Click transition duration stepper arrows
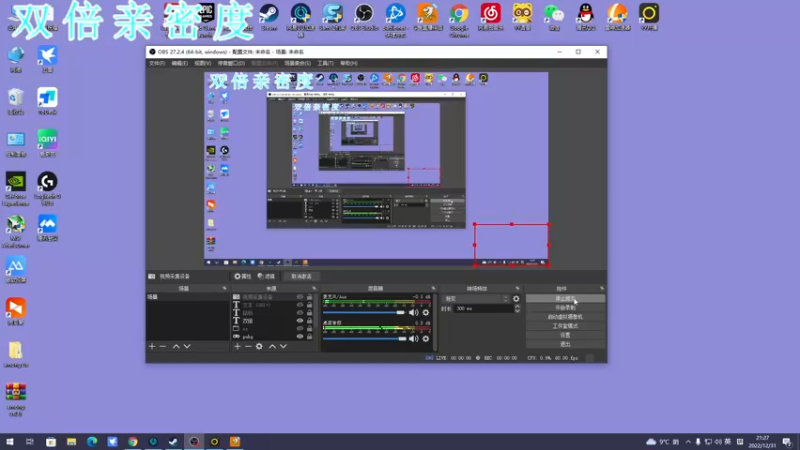 click(x=517, y=309)
